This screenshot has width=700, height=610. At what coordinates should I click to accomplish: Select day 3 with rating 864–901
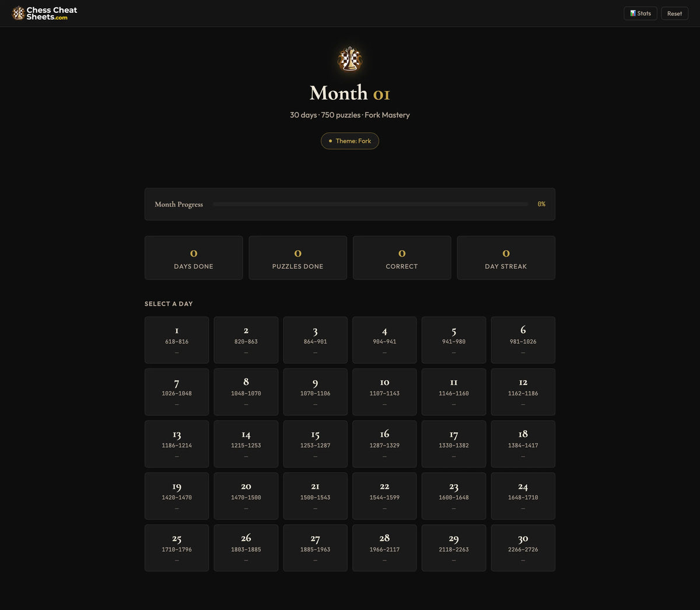coord(315,340)
